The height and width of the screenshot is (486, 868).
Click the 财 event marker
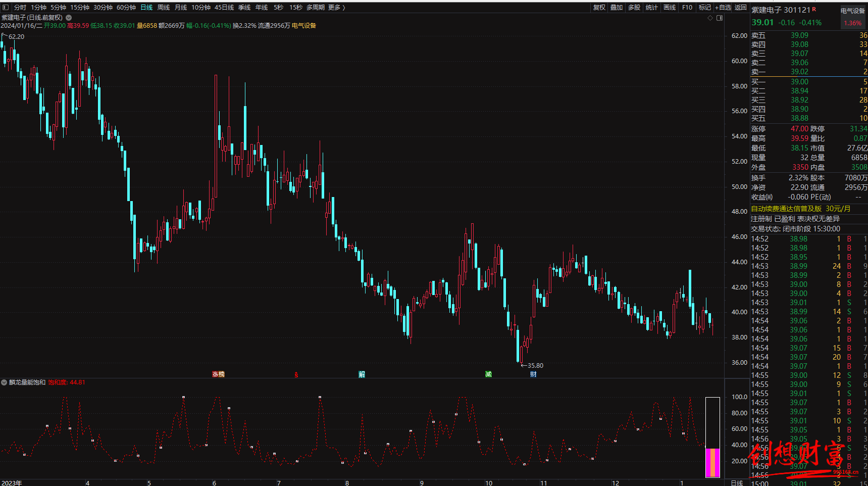533,374
